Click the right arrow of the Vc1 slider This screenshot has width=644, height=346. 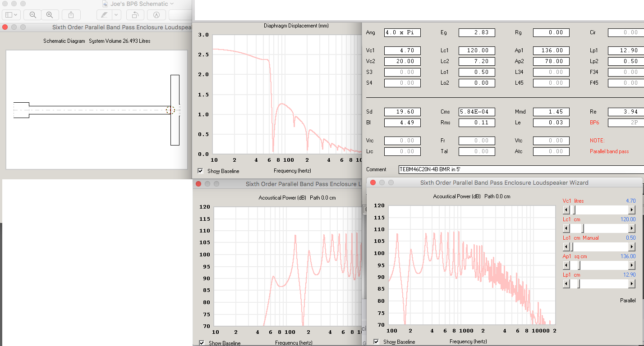tap(632, 210)
